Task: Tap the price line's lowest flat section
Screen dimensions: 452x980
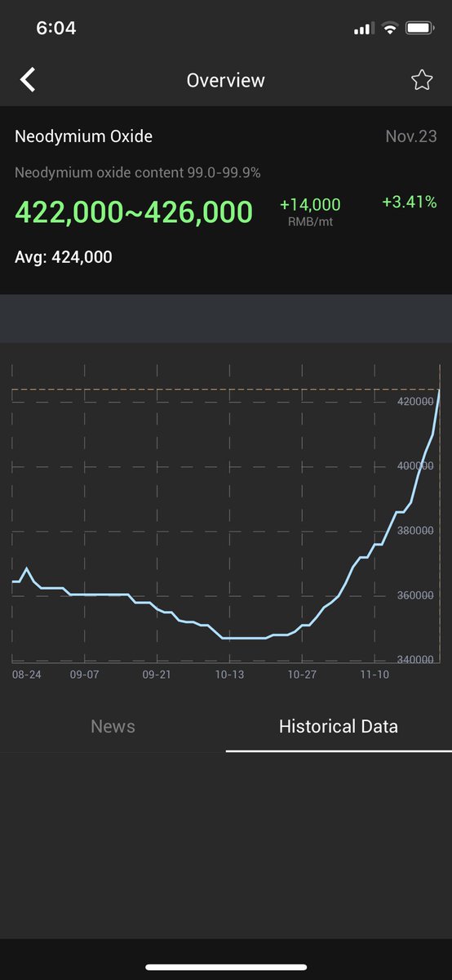Action: 243,638
